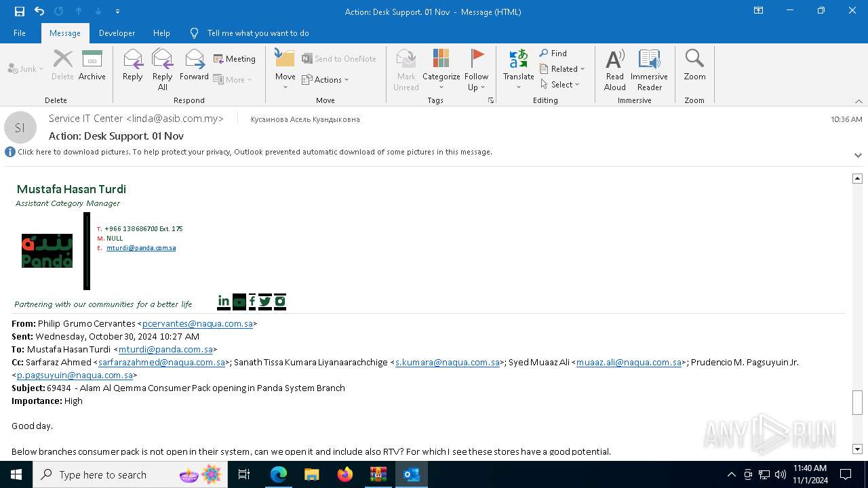Screen dimensions: 868x488
Task: Expand the Actions menu
Action: pos(325,79)
